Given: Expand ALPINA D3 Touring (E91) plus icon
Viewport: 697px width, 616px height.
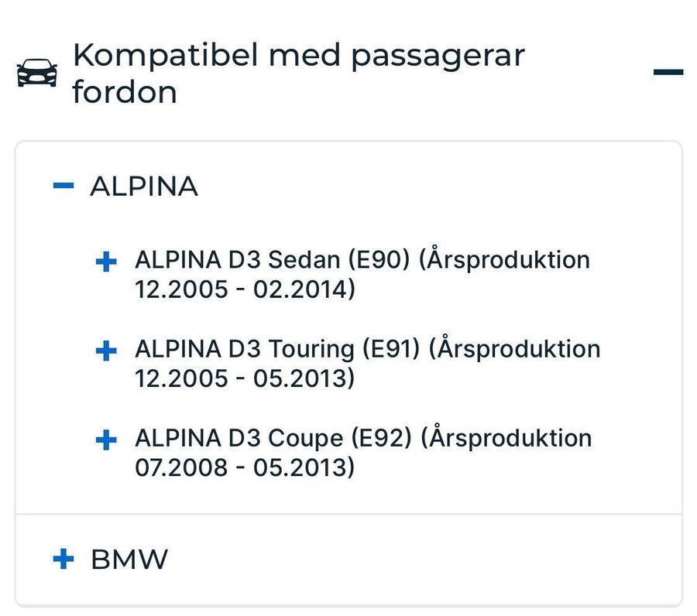Looking at the screenshot, I should coord(106,351).
